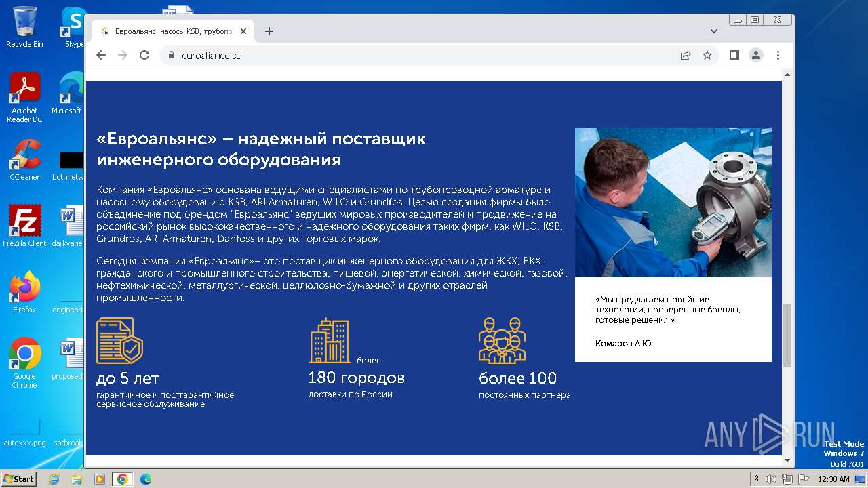
Task: Open Google Chrome desktop shortcut
Action: coord(24,363)
